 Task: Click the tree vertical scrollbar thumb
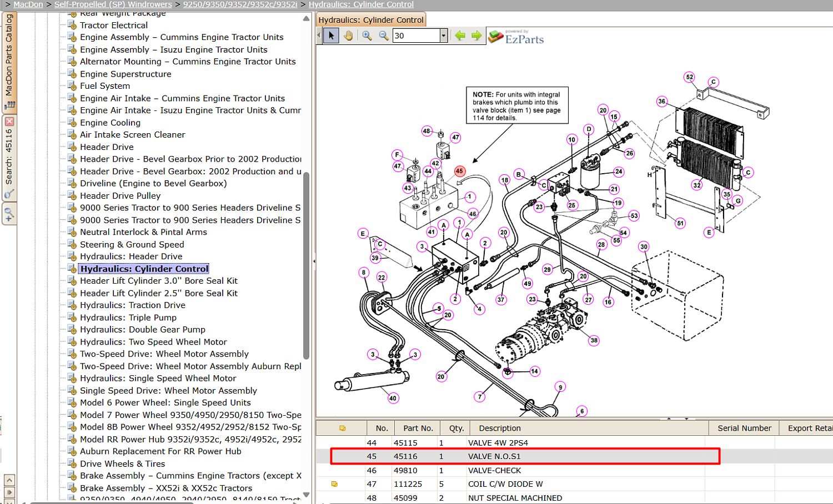(x=306, y=265)
